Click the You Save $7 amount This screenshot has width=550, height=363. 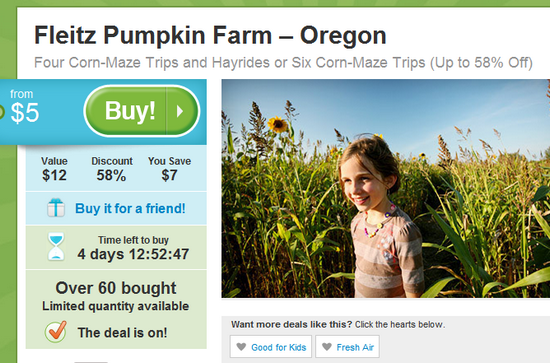point(169,169)
